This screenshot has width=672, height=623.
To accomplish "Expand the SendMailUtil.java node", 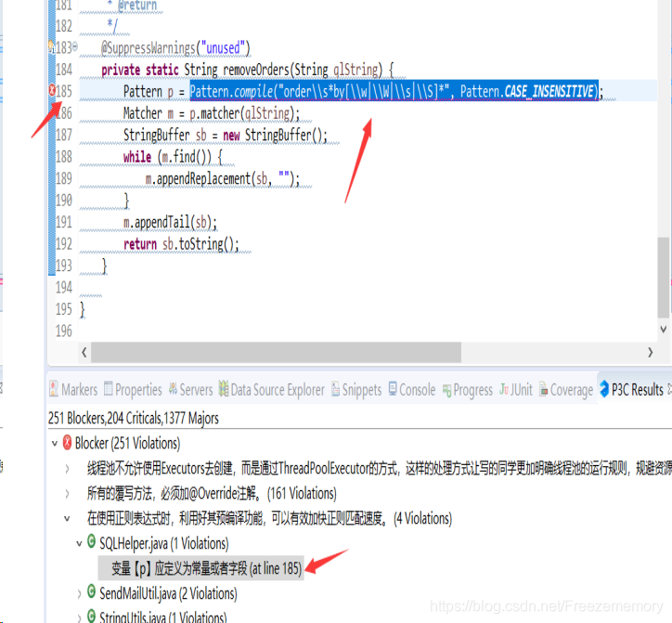I will [x=79, y=594].
